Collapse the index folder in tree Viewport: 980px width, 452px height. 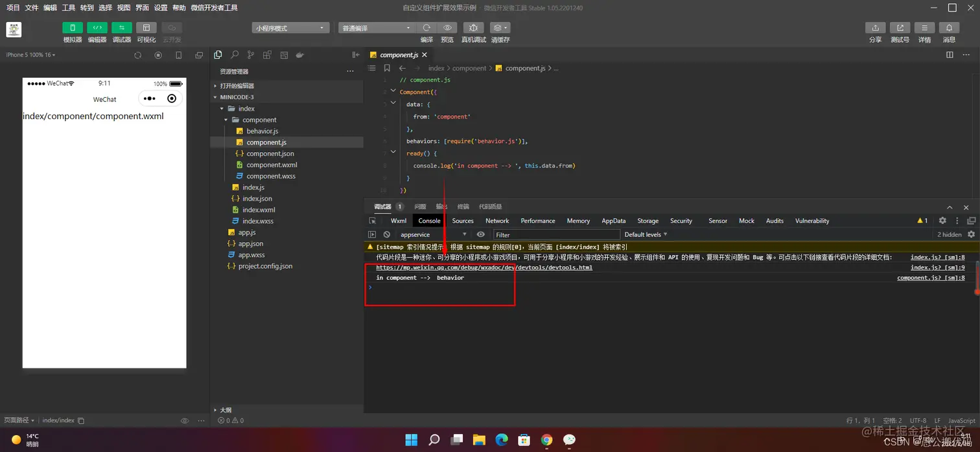(x=286, y=108)
